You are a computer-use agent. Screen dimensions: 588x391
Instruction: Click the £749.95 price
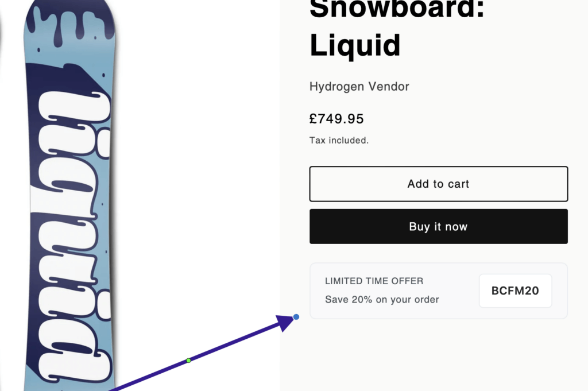(336, 119)
